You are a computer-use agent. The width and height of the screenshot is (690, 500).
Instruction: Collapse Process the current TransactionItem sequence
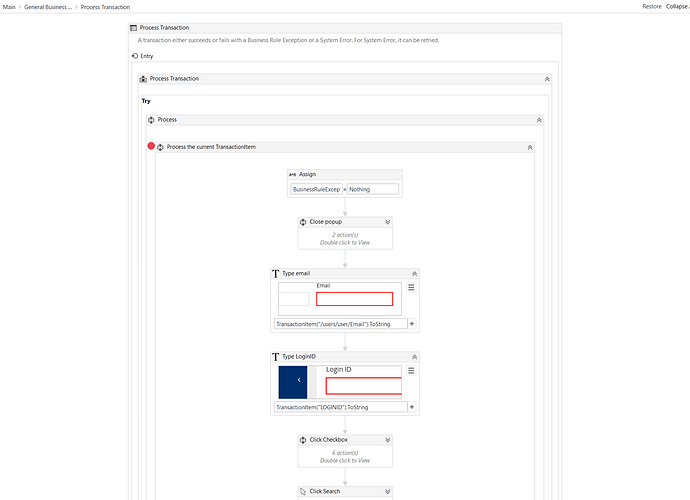530,147
